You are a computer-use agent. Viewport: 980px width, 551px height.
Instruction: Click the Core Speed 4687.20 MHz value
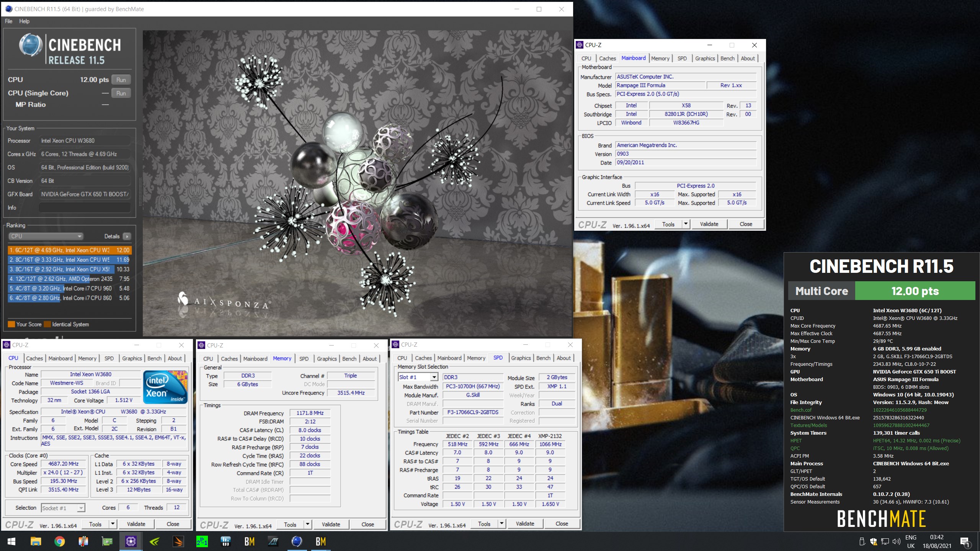[64, 464]
